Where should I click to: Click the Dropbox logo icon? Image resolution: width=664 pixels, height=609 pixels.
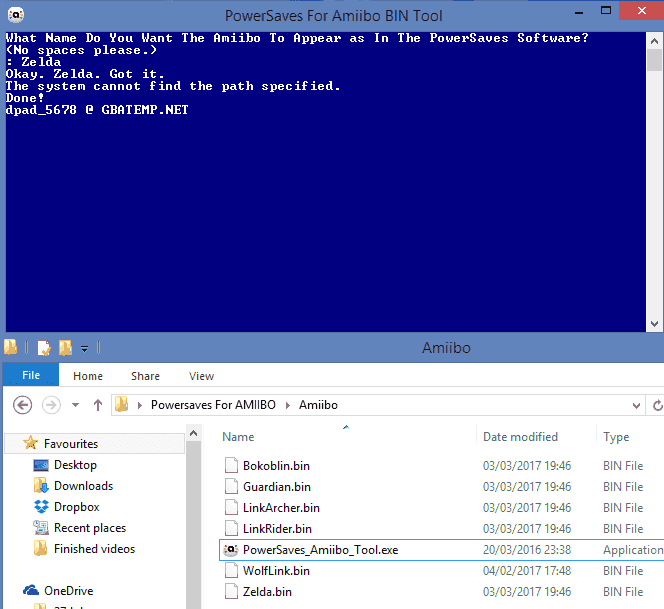coord(41,507)
